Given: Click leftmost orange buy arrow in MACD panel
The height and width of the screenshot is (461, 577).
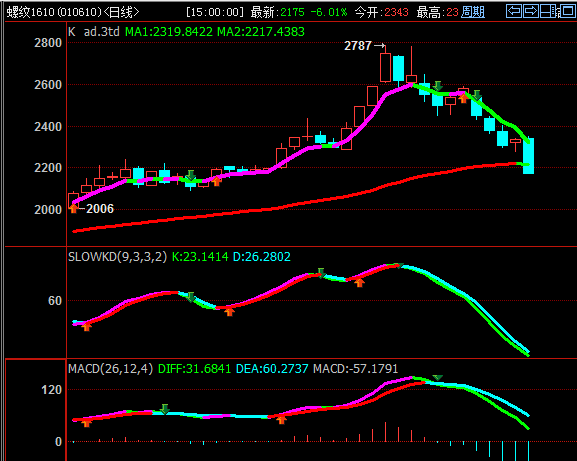Looking at the screenshot, I should pos(86,423).
